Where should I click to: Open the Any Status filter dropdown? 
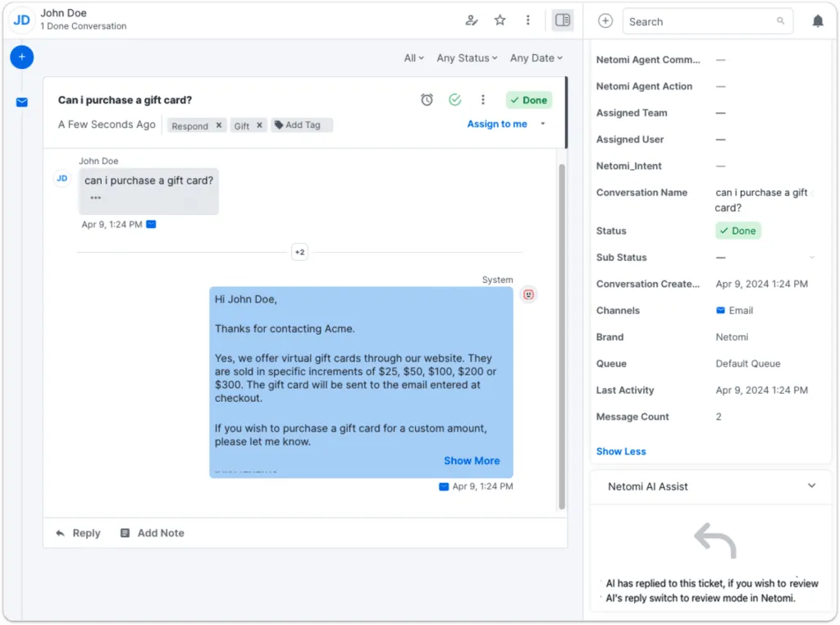click(x=467, y=58)
